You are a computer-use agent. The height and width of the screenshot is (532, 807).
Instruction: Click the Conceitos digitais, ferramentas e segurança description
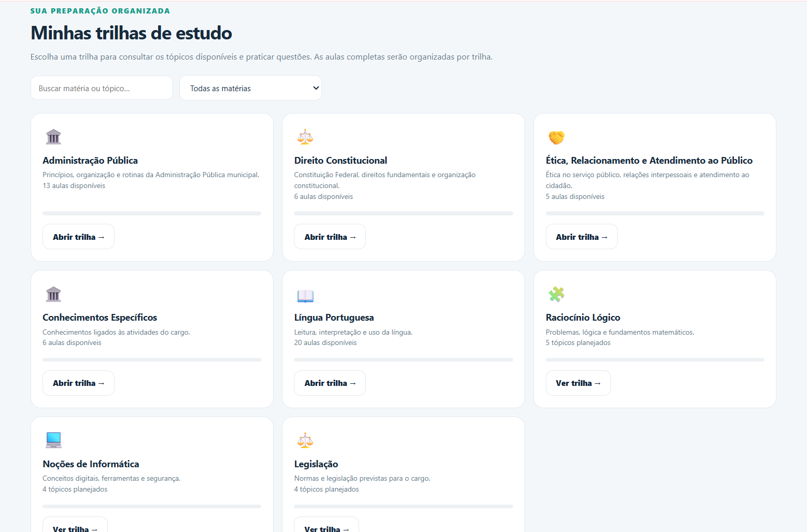111,478
